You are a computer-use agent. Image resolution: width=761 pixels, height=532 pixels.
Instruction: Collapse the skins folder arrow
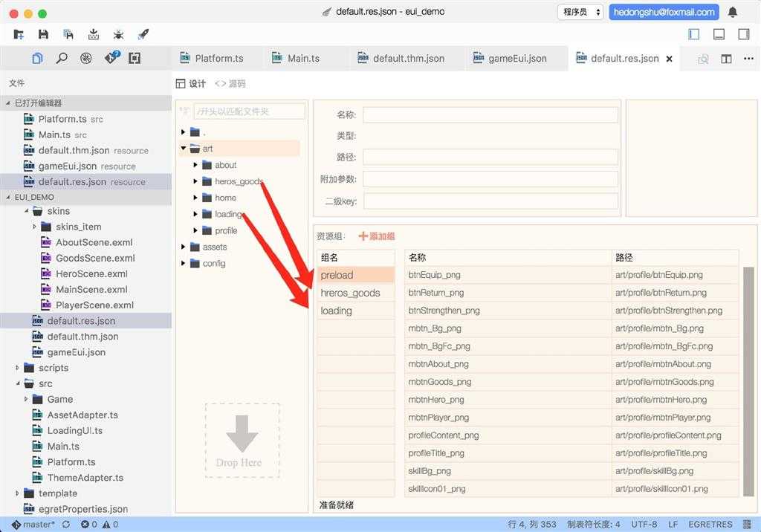point(26,211)
